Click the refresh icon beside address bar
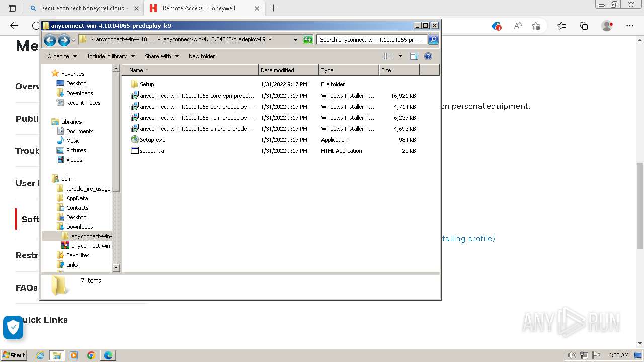This screenshot has width=644, height=362. (308, 40)
